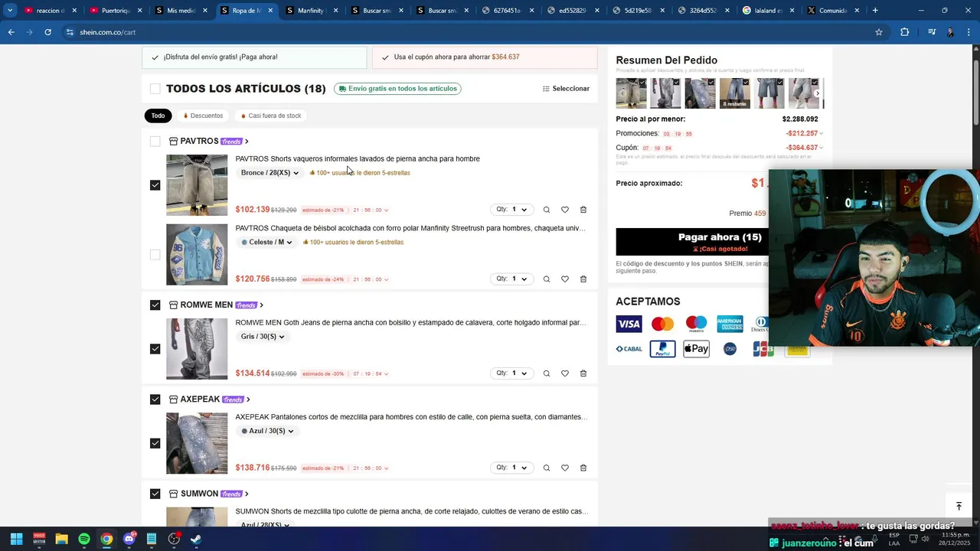Open File Explorer from the taskbar
This screenshot has width=980, height=551.
tap(61, 539)
